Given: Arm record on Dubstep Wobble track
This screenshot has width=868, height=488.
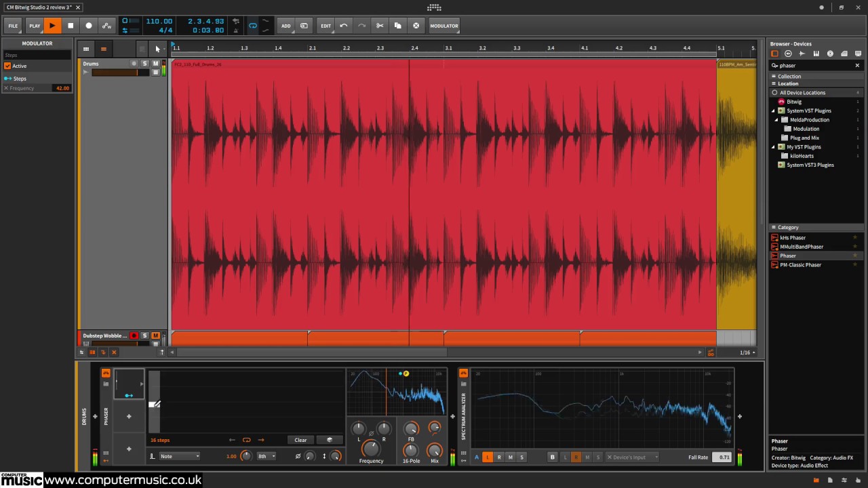Looking at the screenshot, I should click(x=134, y=335).
